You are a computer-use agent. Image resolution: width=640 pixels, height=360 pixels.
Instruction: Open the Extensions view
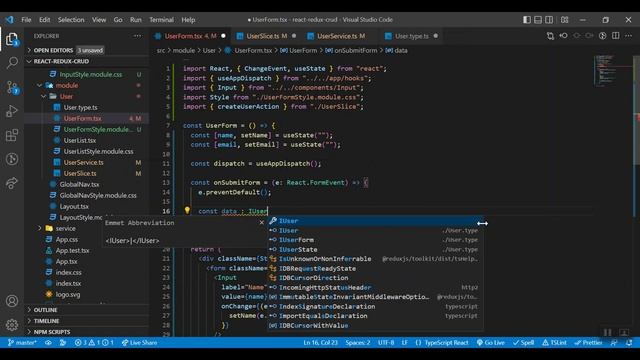12,135
